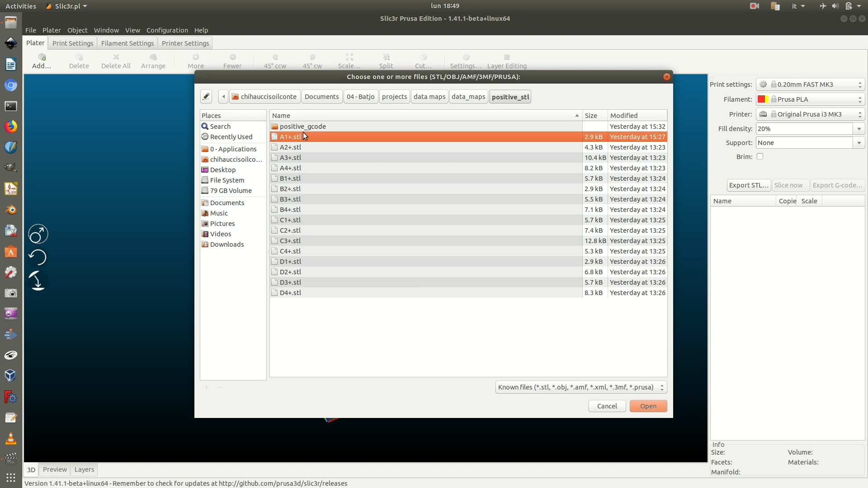Open the Printer preset dropdown
The image size is (868, 488).
tap(810, 114)
